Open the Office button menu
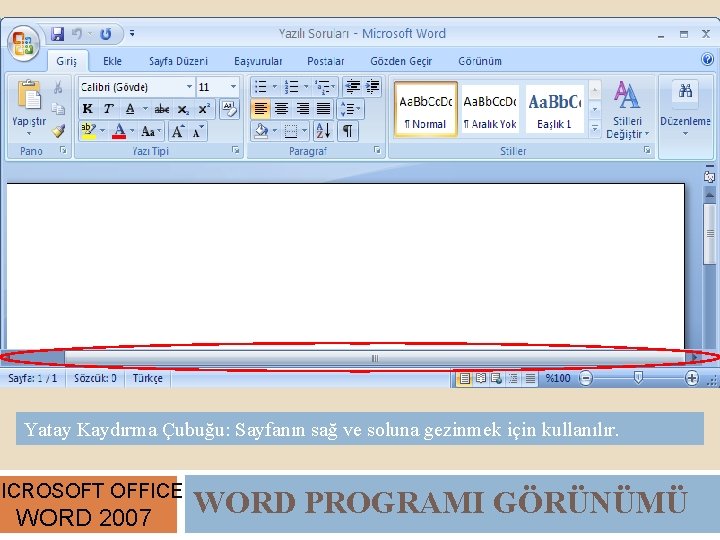Screen dimensions: 720x540 (x=23, y=44)
